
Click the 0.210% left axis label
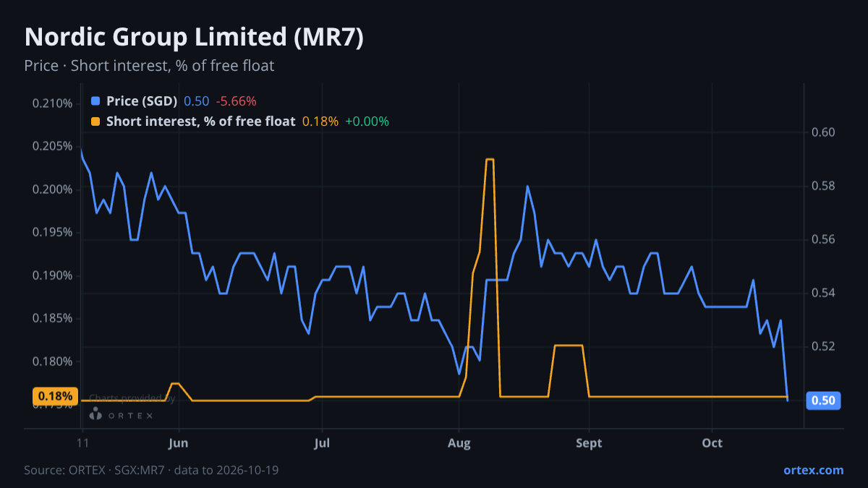click(x=53, y=103)
